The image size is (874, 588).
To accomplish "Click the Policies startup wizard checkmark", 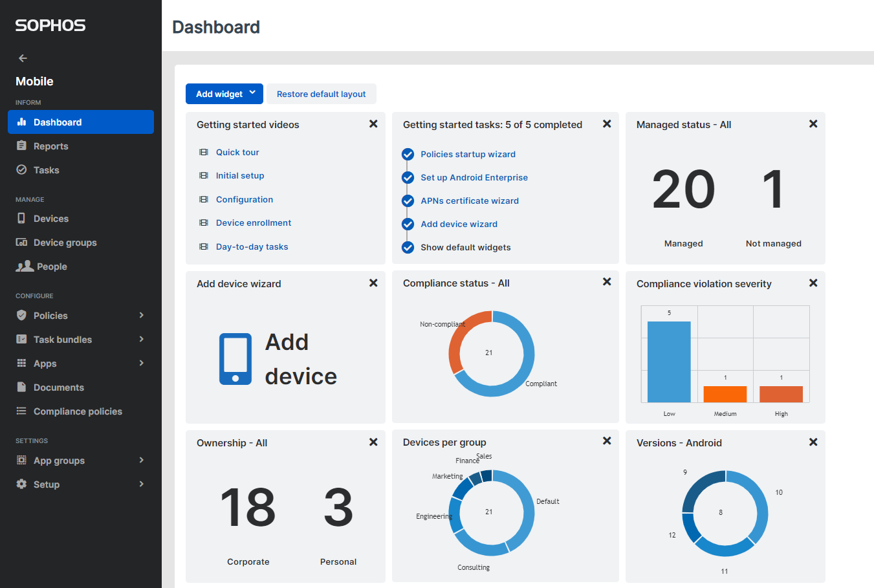I will [x=408, y=154].
